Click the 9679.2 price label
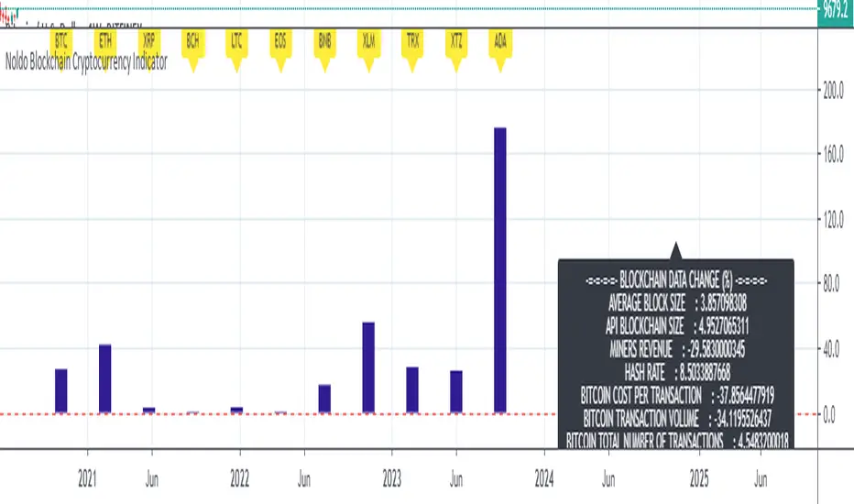 click(x=836, y=11)
